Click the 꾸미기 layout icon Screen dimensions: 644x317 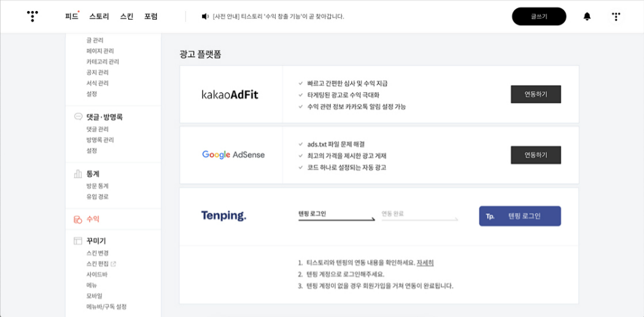pyautogui.click(x=78, y=241)
